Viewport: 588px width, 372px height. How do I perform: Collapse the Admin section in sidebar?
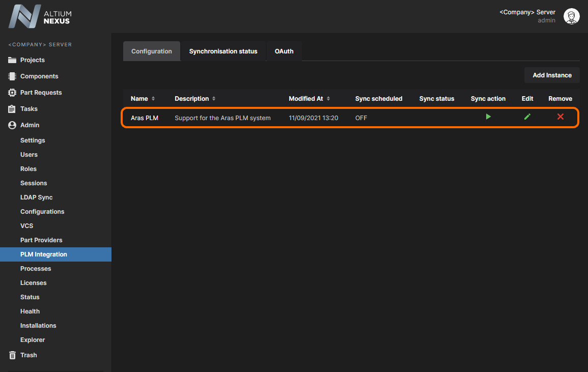30,125
